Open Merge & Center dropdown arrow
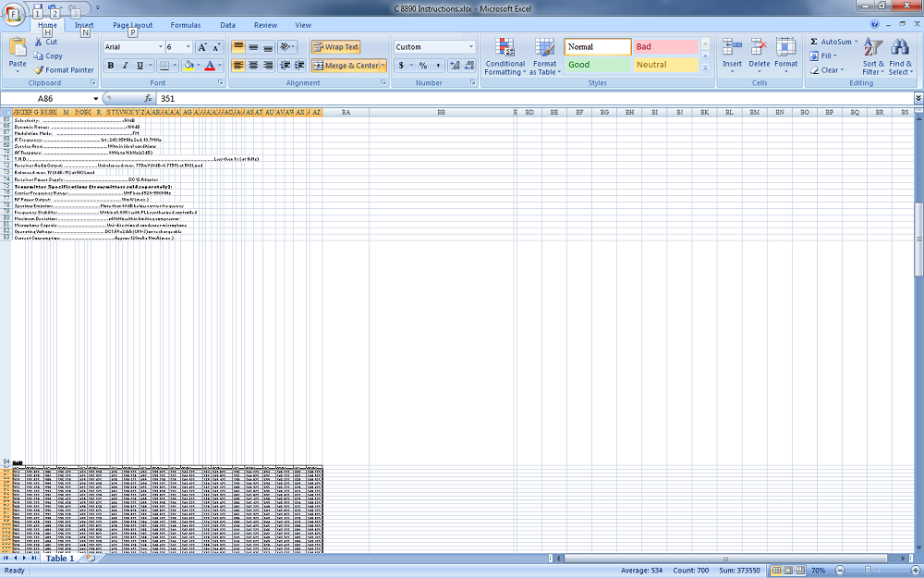 pos(383,66)
